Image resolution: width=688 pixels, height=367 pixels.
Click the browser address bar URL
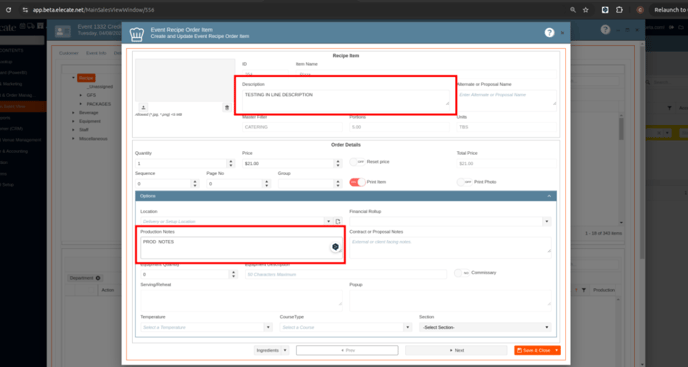pyautogui.click(x=93, y=10)
